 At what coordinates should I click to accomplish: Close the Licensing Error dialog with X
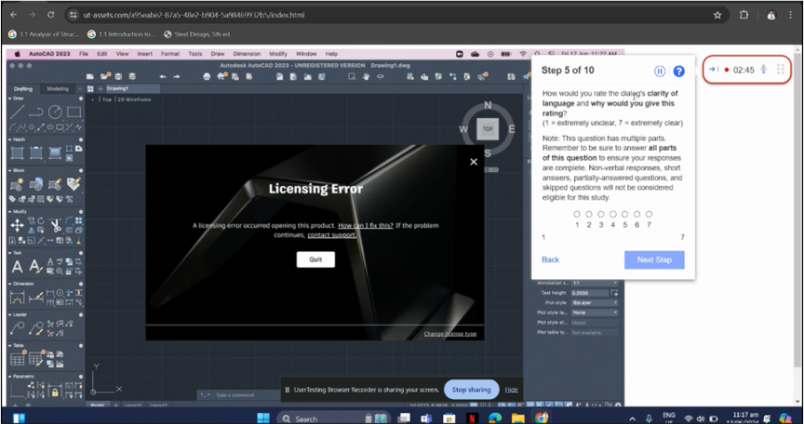tap(474, 162)
